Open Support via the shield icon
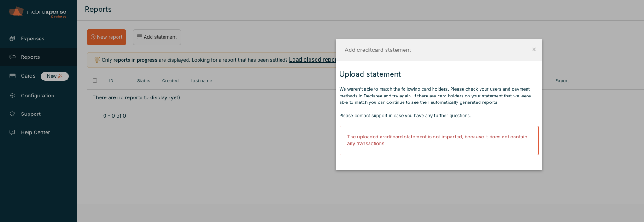 pos(12,114)
